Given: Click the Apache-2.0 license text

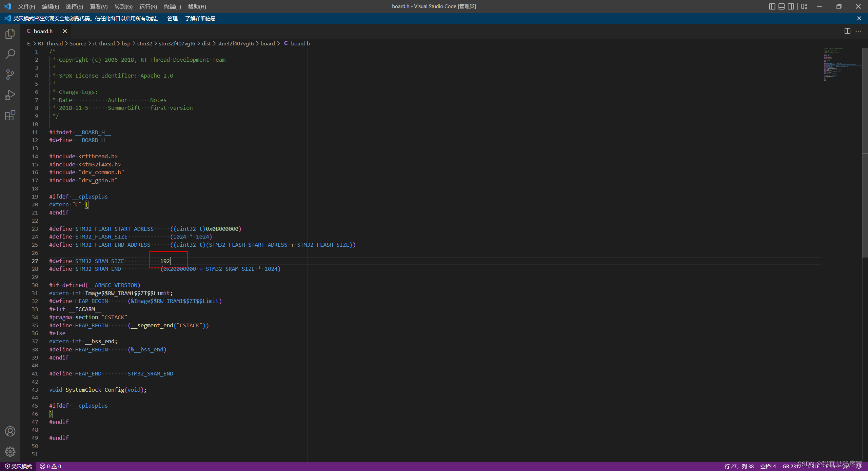Looking at the screenshot, I should [157, 76].
